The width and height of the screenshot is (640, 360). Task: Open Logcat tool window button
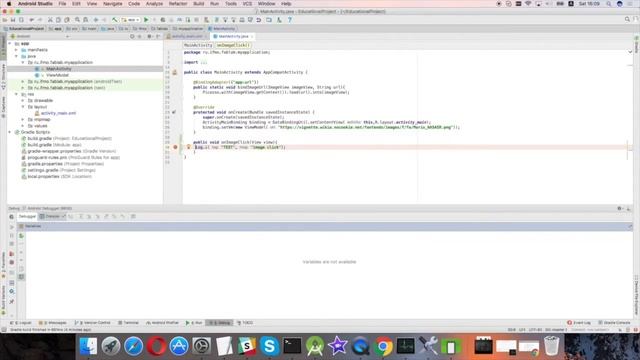pyautogui.click(x=21, y=323)
